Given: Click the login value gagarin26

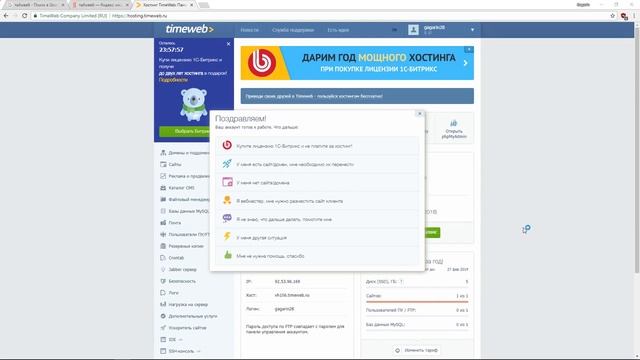Looking at the screenshot, I should coord(284,309).
